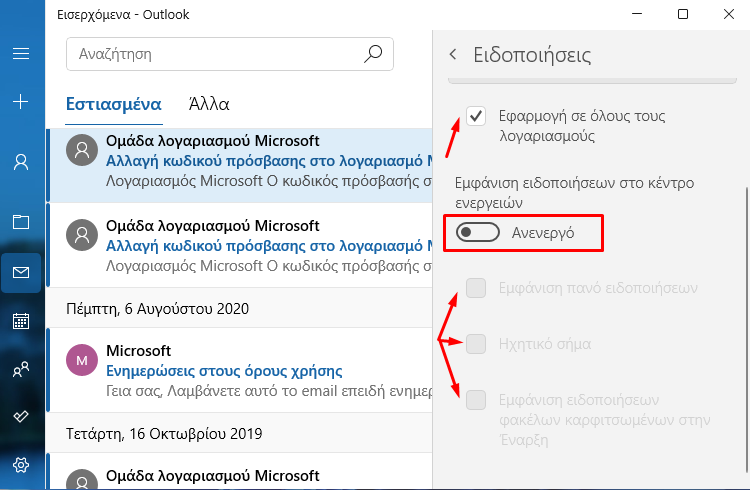Switch to the Άλλα tab
This screenshot has height=490, width=750.
pyautogui.click(x=209, y=104)
